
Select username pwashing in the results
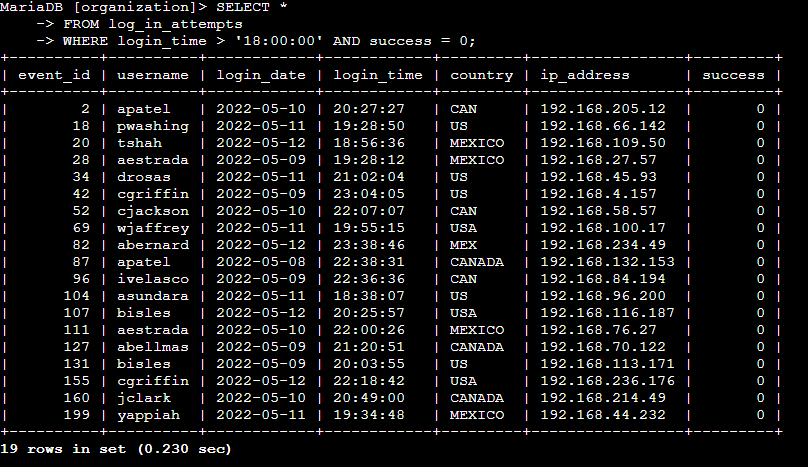tap(152, 126)
